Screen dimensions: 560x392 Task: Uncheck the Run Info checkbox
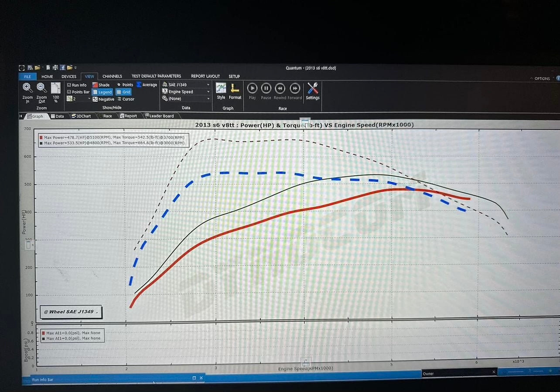click(70, 85)
